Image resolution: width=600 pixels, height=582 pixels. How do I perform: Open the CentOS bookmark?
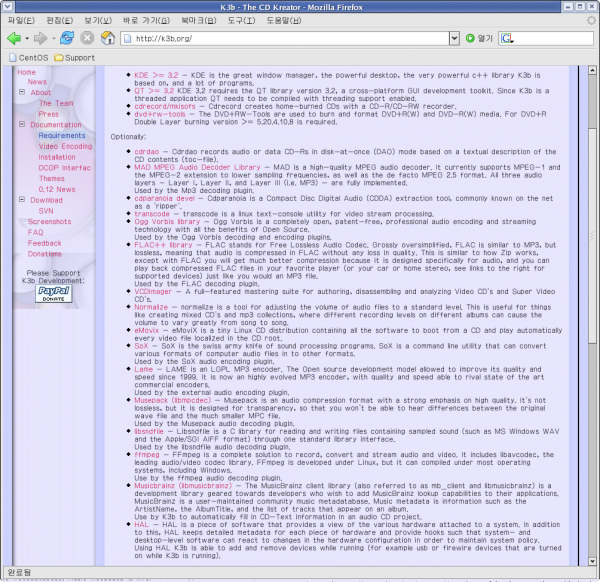pos(29,58)
